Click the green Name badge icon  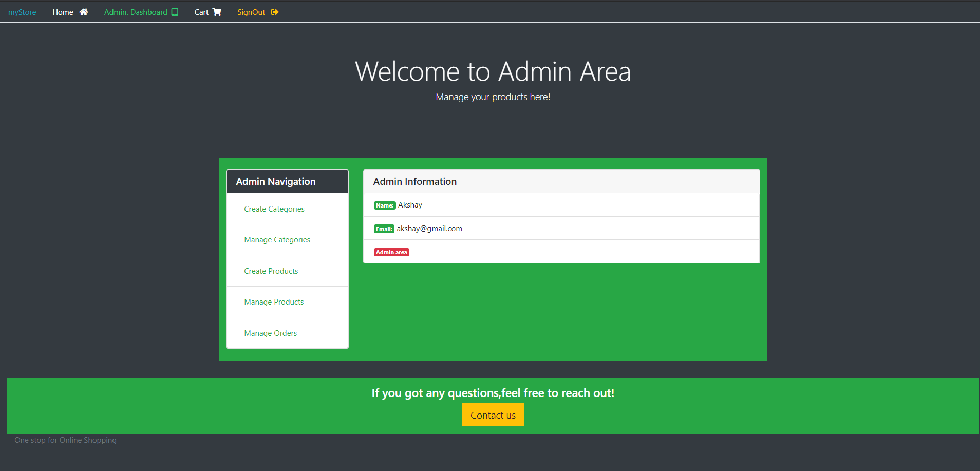tap(385, 205)
